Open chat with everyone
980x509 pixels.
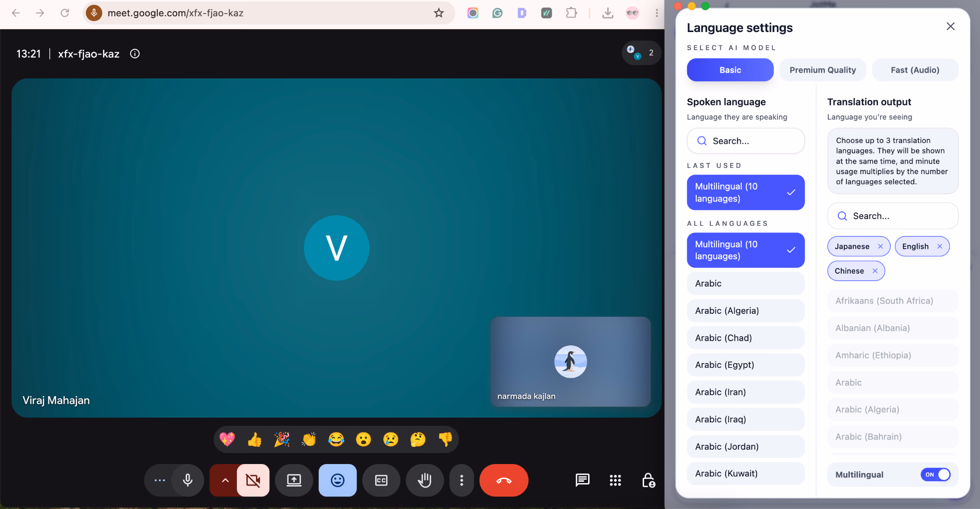pyautogui.click(x=582, y=480)
